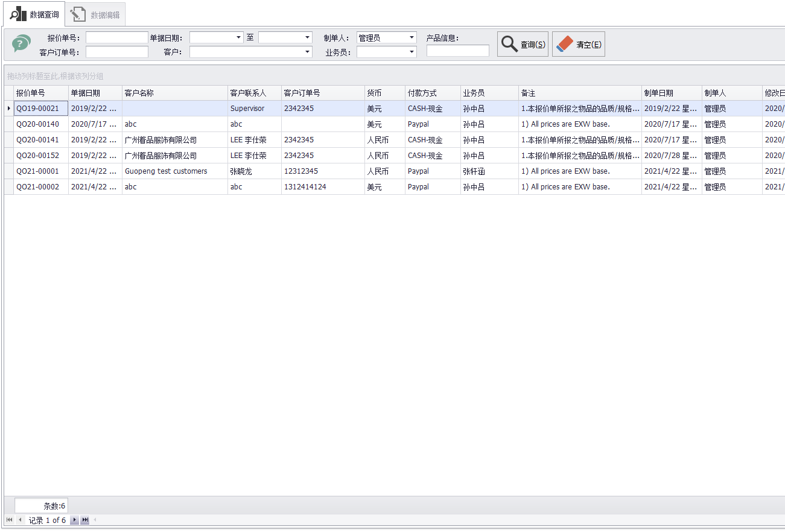Sort by 备注 column header
This screenshot has width=785, height=532.
[x=580, y=93]
